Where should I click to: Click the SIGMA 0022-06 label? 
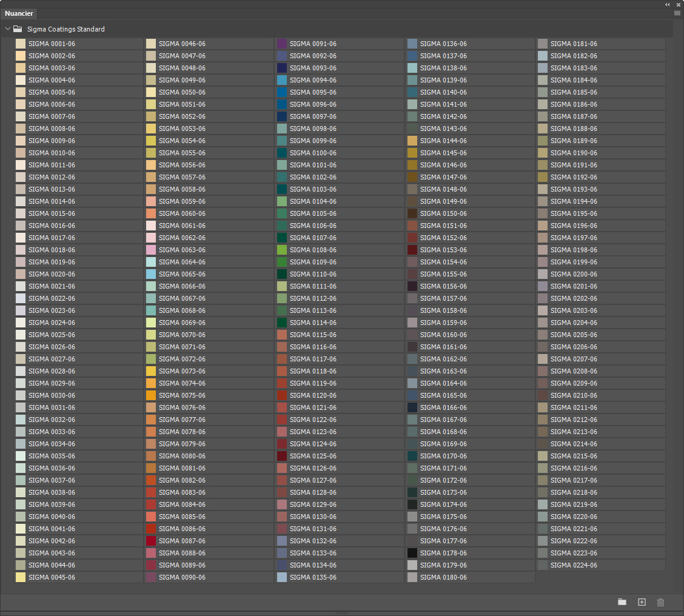click(x=52, y=298)
